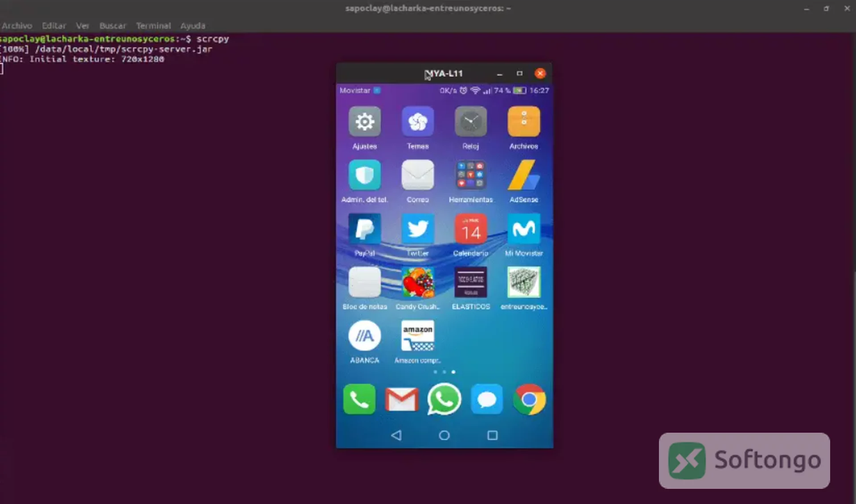Launch the ABANCA banking app

tap(365, 336)
